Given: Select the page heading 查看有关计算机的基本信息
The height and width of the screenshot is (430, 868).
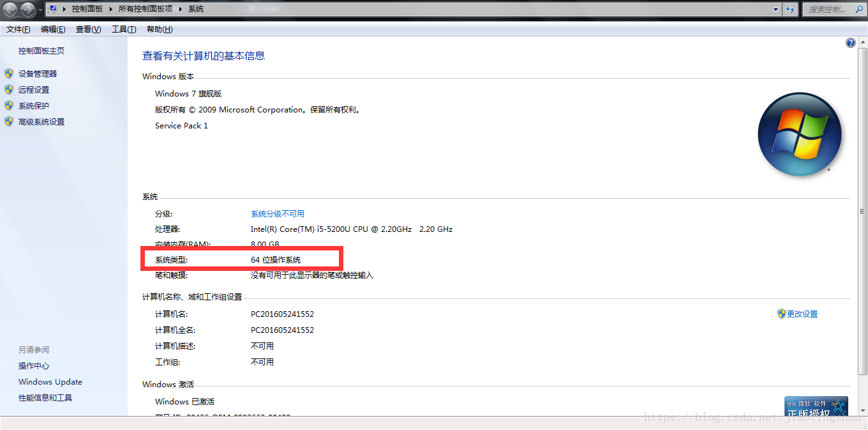Looking at the screenshot, I should pos(204,56).
